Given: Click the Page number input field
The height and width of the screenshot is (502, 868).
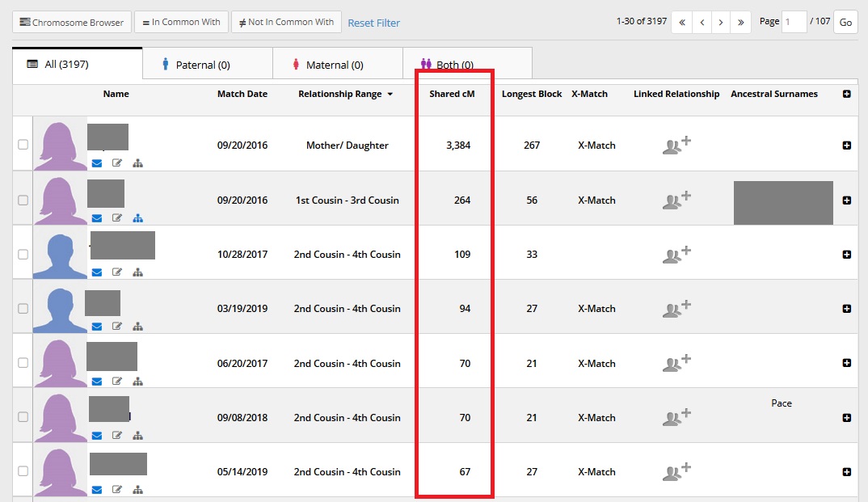Looking at the screenshot, I should click(794, 22).
